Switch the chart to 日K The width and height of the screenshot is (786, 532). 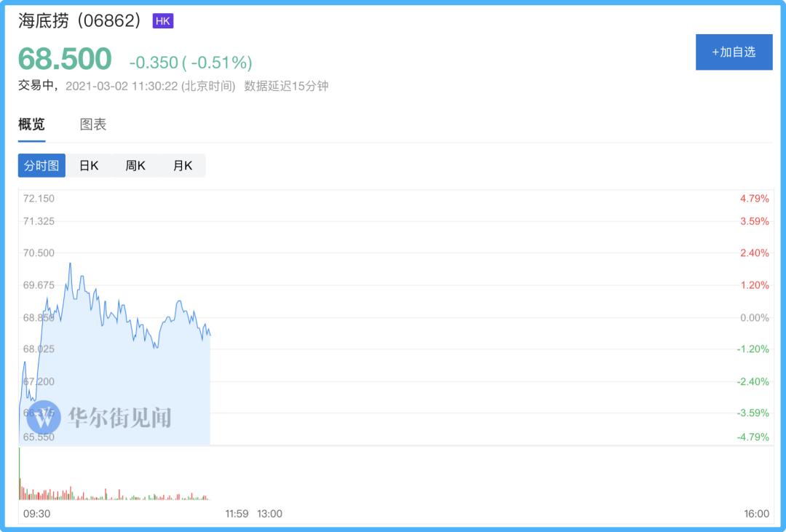click(x=89, y=166)
